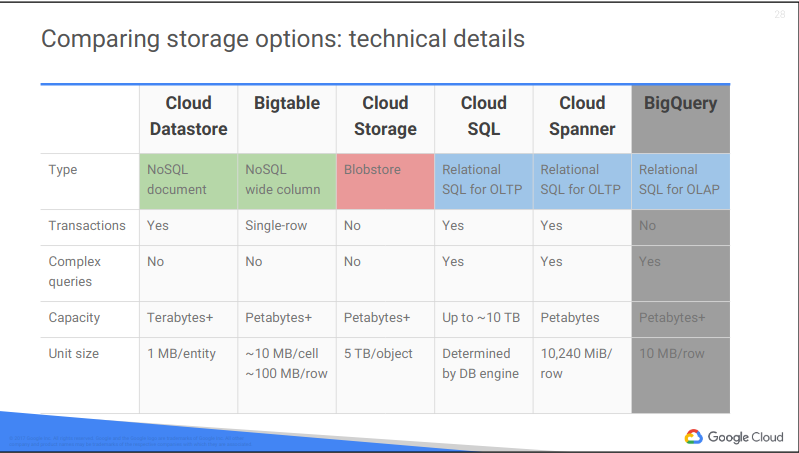The width and height of the screenshot is (799, 453).
Task: Click the Cloud Storage column header
Action: 385,116
